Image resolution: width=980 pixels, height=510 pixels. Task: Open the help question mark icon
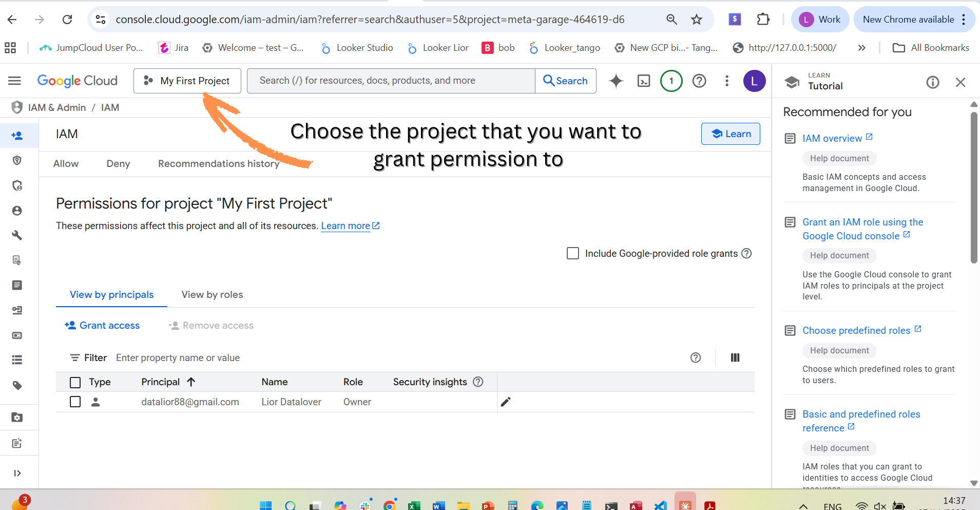tap(699, 81)
